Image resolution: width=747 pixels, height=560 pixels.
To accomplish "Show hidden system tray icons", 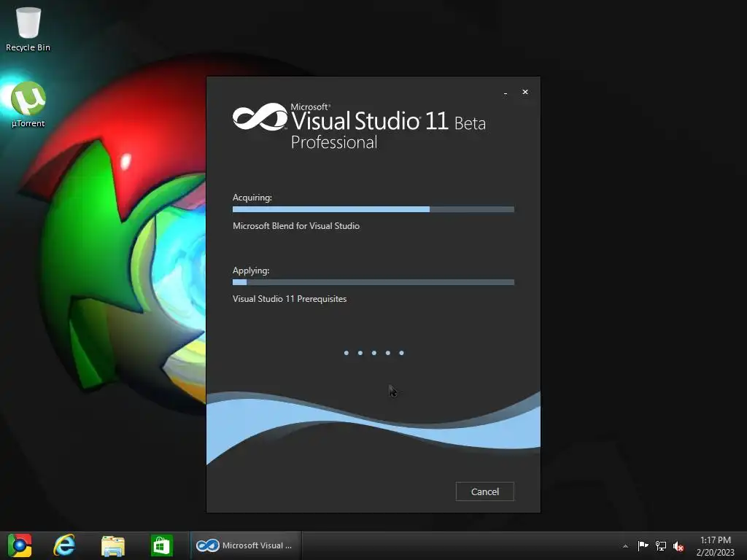I will 625,546.
